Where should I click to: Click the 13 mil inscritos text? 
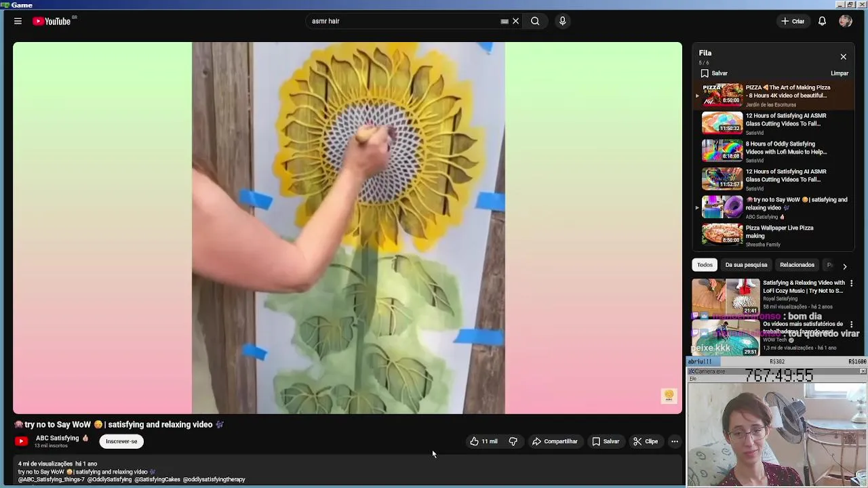coord(52,446)
